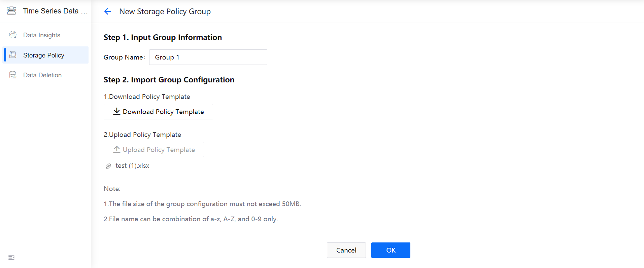Click the Data Insights chart icon
This screenshot has height=268, width=644.
pos(13,35)
